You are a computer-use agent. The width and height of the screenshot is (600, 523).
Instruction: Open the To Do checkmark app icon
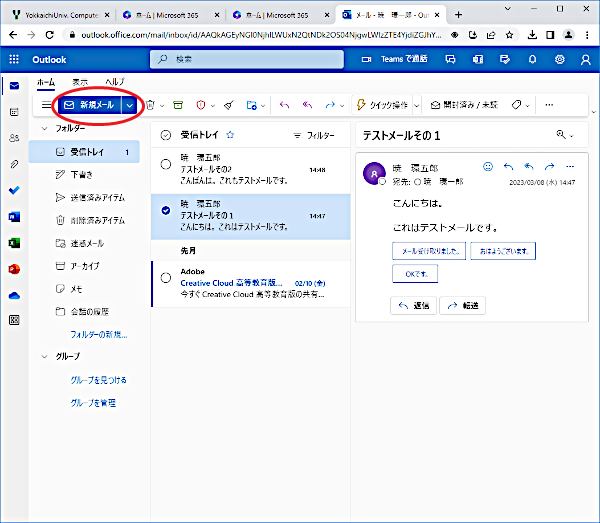click(14, 190)
